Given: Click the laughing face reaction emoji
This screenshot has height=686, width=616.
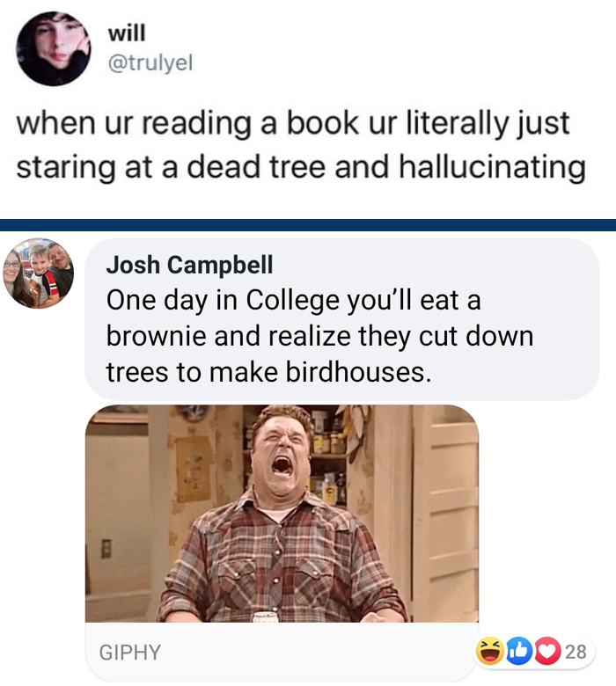Looking at the screenshot, I should pos(490,651).
